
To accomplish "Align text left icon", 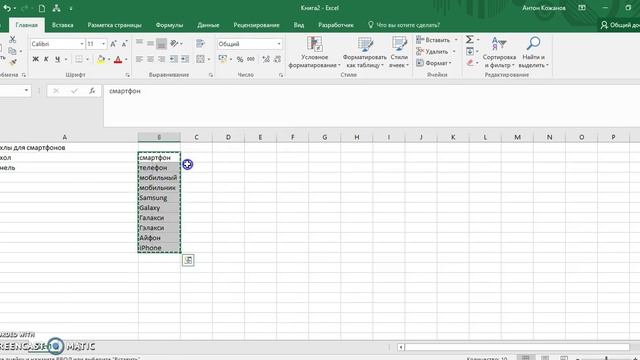I will pyautogui.click(x=139, y=59).
